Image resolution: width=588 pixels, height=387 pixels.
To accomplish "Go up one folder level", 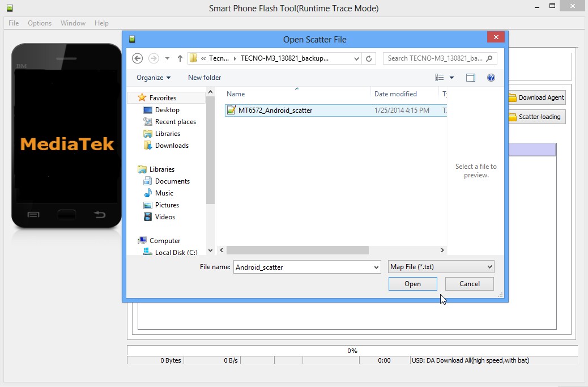I will tap(180, 58).
